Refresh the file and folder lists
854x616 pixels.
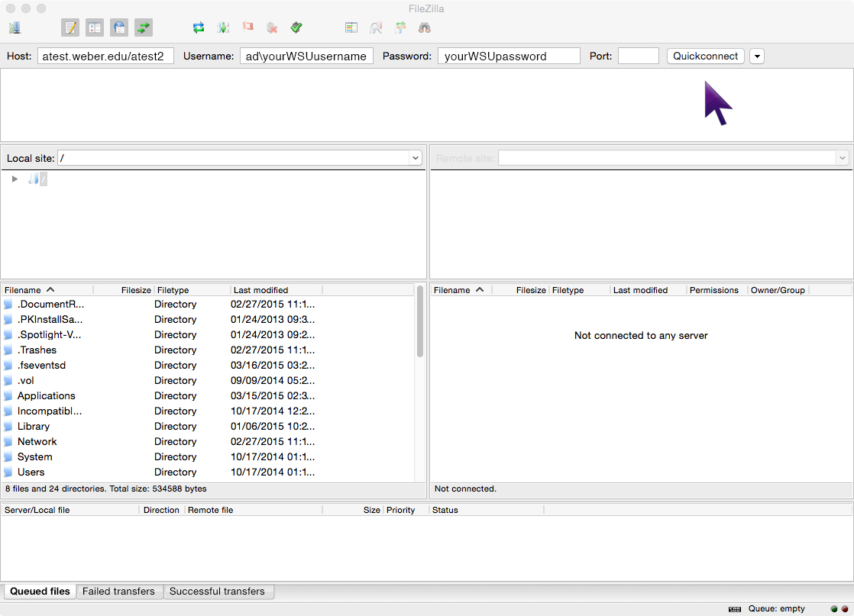199,28
